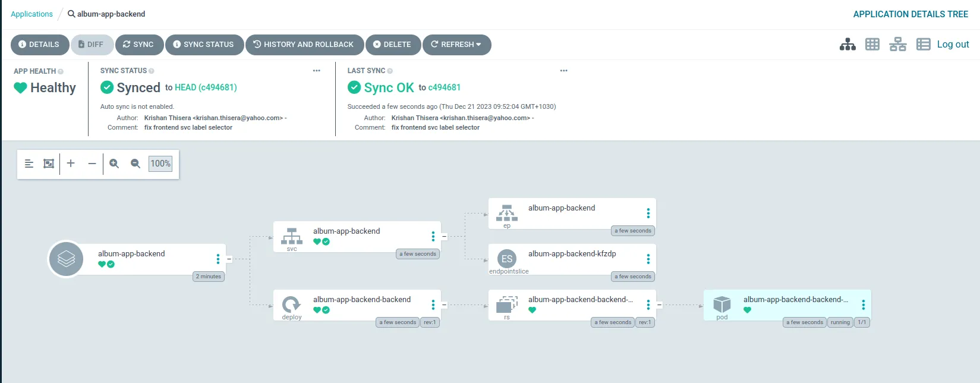Click the application node's 2 minutes tag

[x=209, y=277]
